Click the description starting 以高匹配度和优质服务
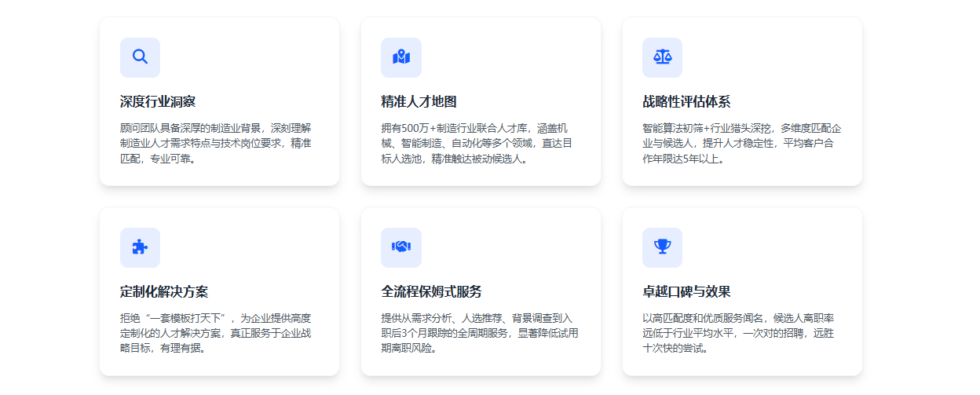This screenshot has width=980, height=395. [x=738, y=333]
